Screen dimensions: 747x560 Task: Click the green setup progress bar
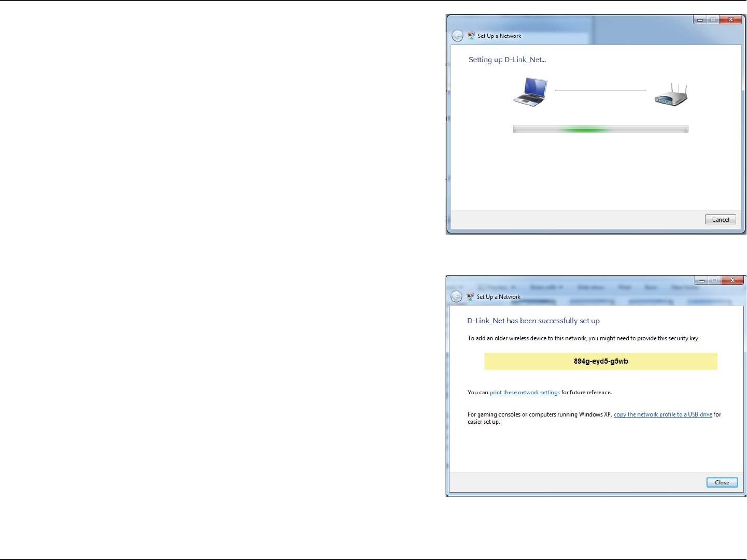600,129
